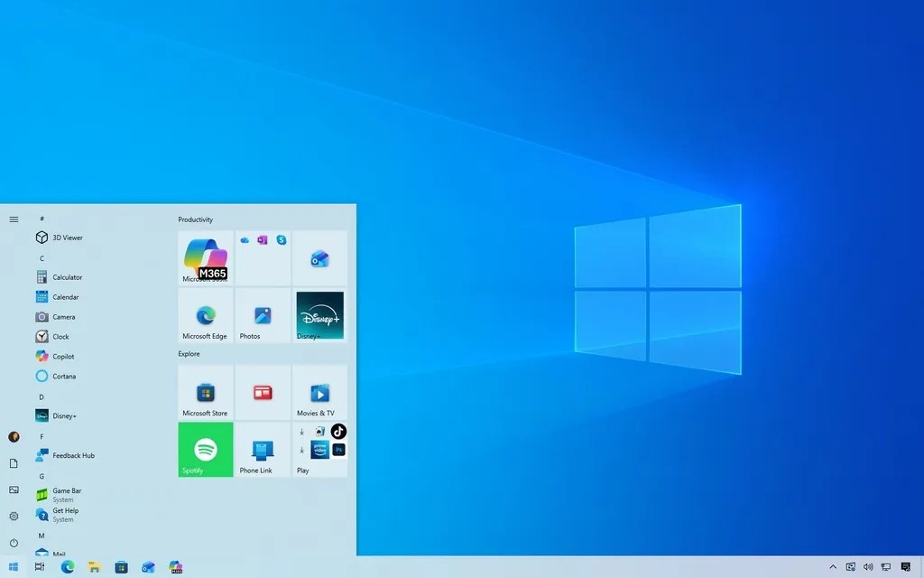The width and height of the screenshot is (924, 578).
Task: Click the M letter header
Action: [x=42, y=536]
